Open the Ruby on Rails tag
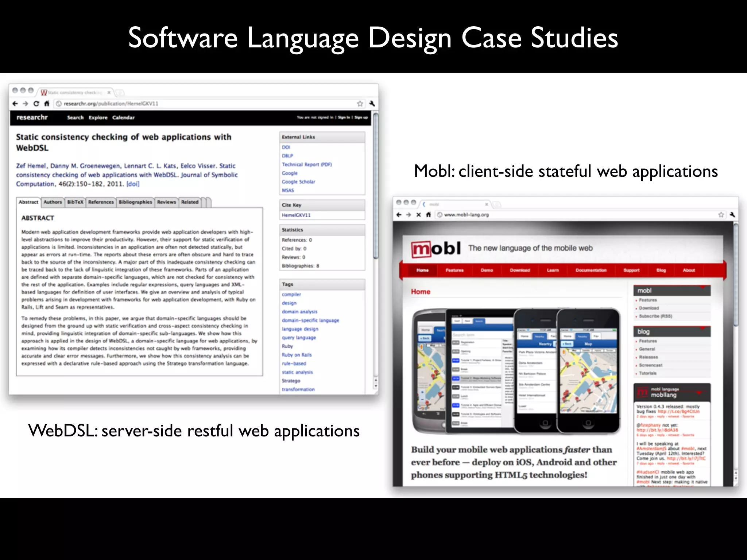The image size is (747, 560). pos(297,355)
